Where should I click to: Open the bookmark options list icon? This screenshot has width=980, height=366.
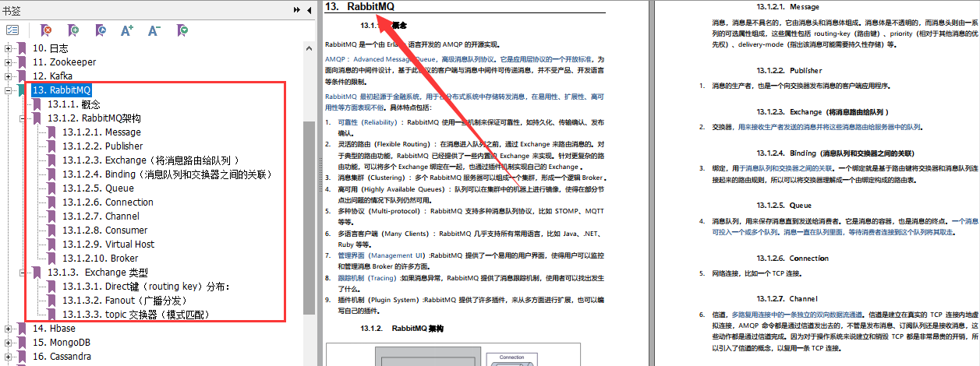(x=12, y=30)
